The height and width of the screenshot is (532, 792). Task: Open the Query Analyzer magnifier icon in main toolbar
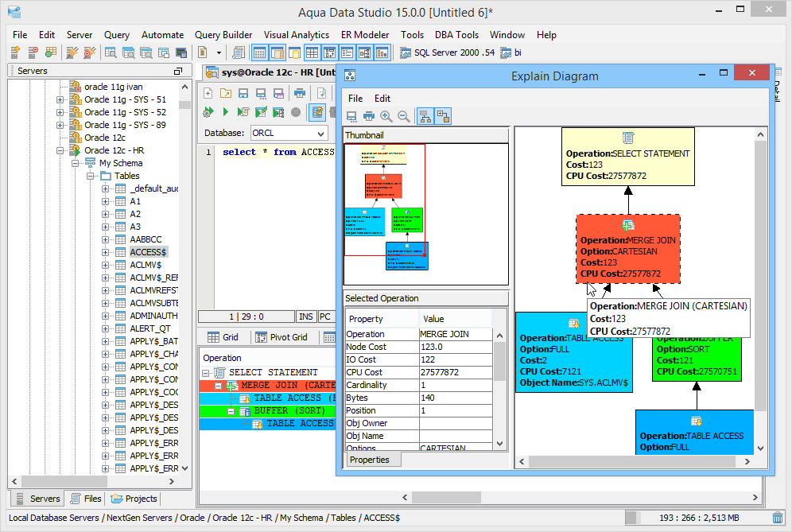111,52
